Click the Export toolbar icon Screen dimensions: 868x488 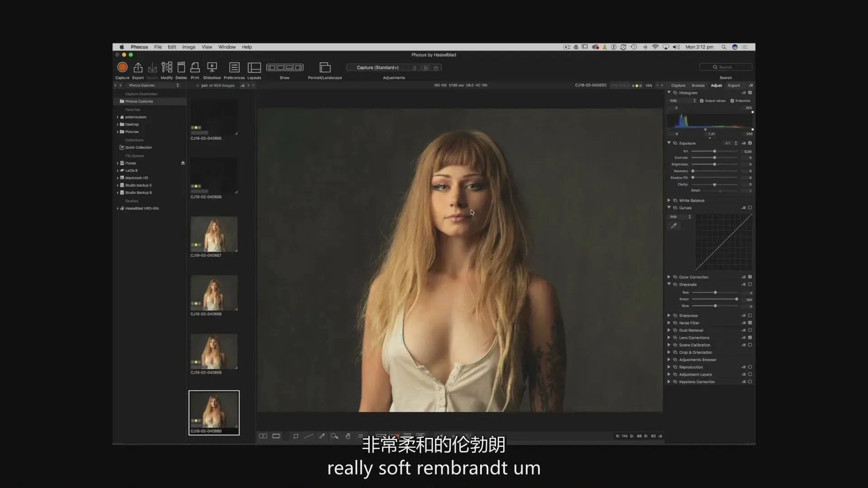click(138, 67)
